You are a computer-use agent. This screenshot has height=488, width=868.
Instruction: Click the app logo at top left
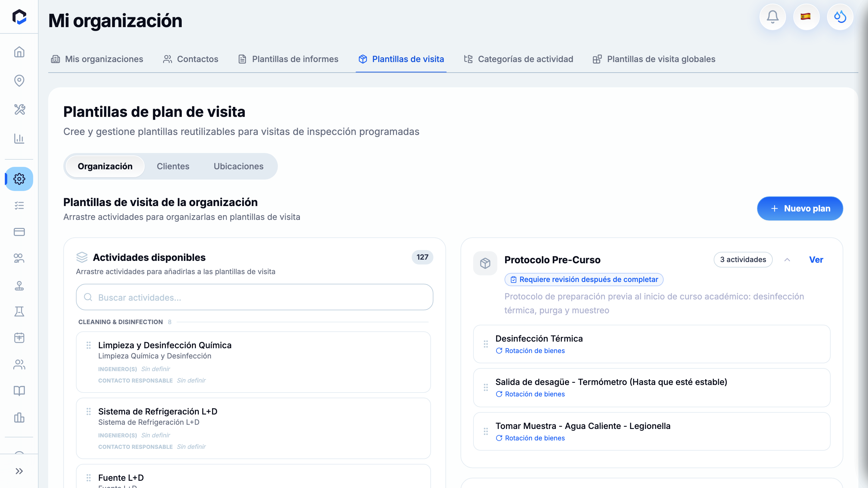click(19, 17)
